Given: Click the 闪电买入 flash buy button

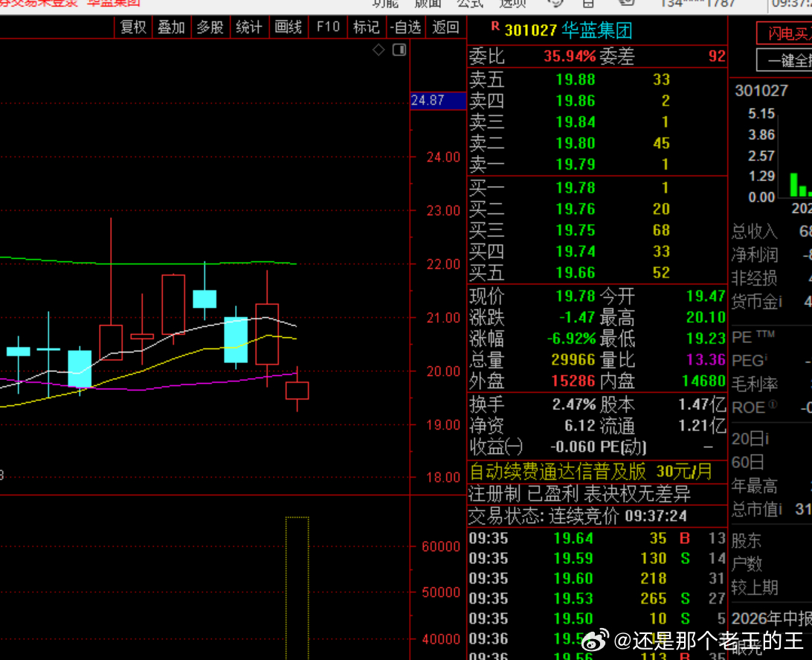Looking at the screenshot, I should point(784,33).
